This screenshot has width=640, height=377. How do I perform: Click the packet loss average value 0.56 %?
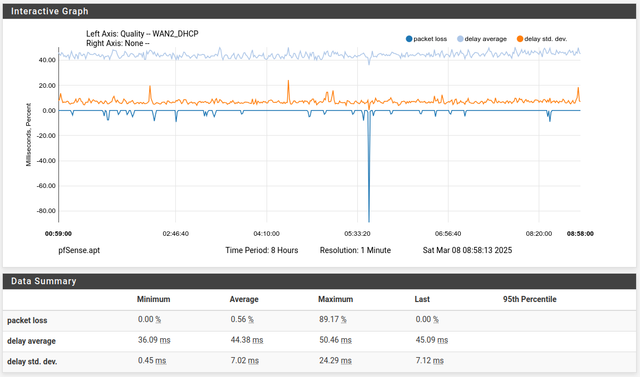click(242, 319)
